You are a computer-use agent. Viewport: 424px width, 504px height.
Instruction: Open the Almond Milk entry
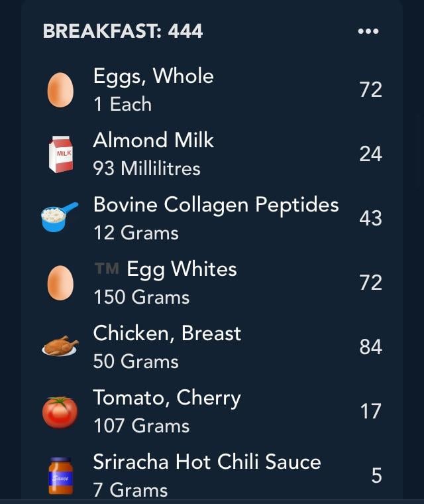pyautogui.click(x=212, y=155)
